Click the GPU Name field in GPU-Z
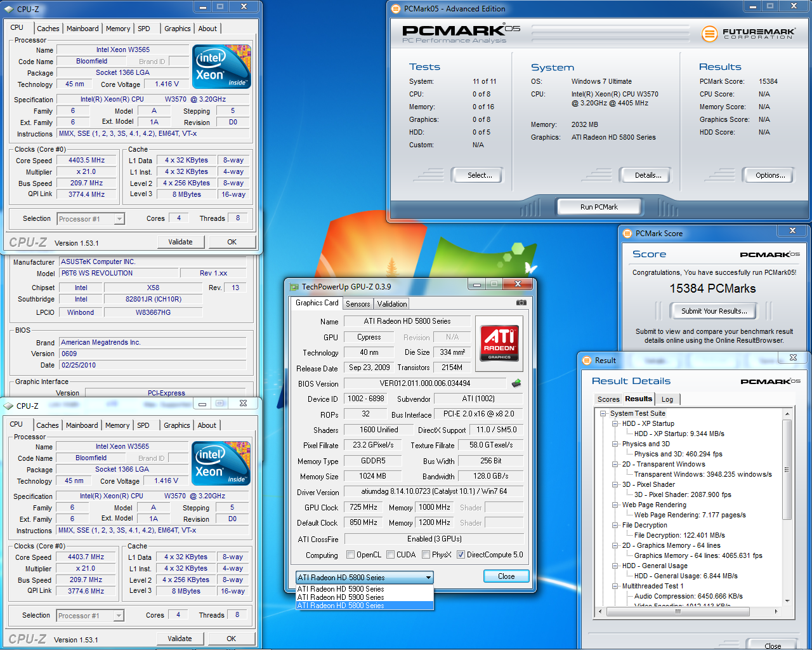This screenshot has width=812, height=650. click(407, 321)
